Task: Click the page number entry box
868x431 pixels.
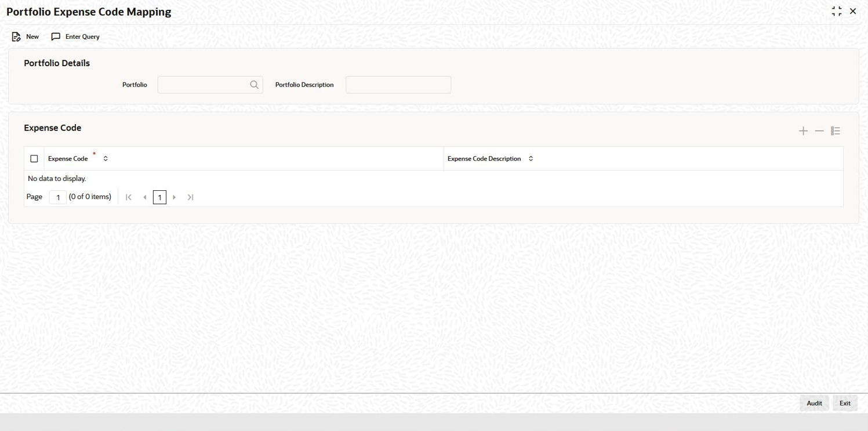Action: coord(57,197)
